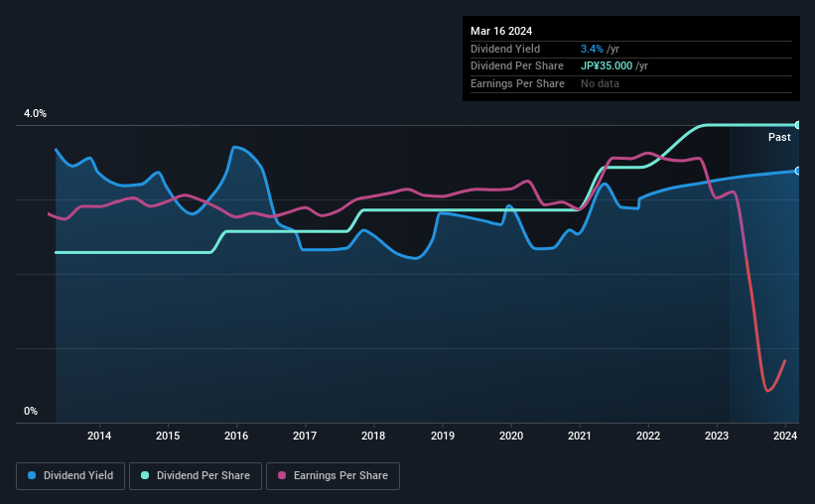The height and width of the screenshot is (504, 815).
Task: Click the No data earnings value
Action: 600,83
